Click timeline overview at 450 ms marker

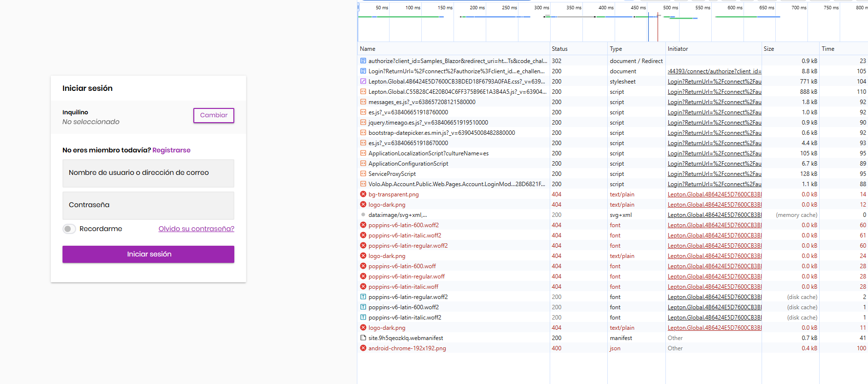(638, 8)
